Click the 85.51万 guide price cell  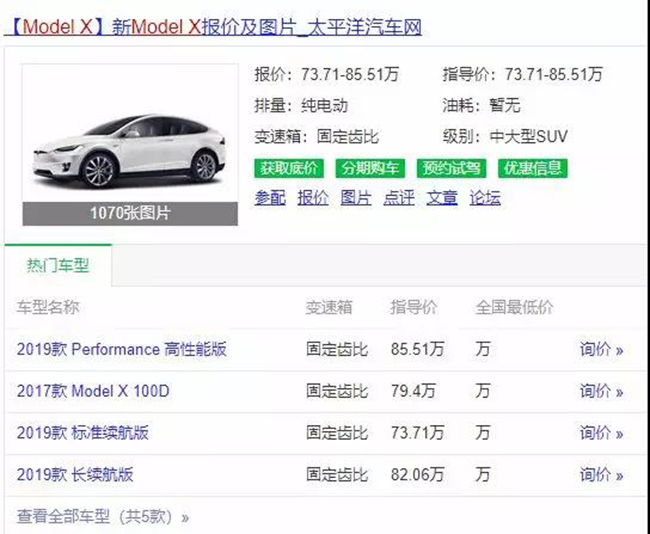(417, 349)
